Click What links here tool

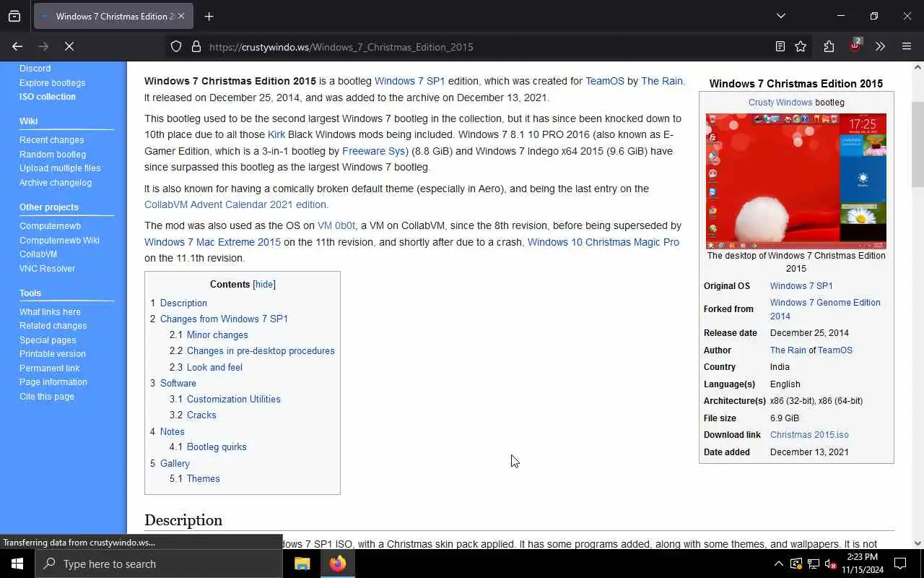pos(50,311)
